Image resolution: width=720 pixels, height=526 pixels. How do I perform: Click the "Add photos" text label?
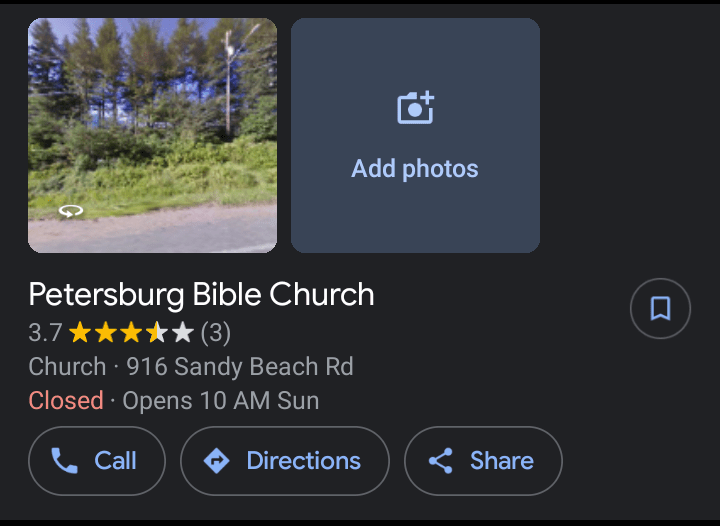415,168
